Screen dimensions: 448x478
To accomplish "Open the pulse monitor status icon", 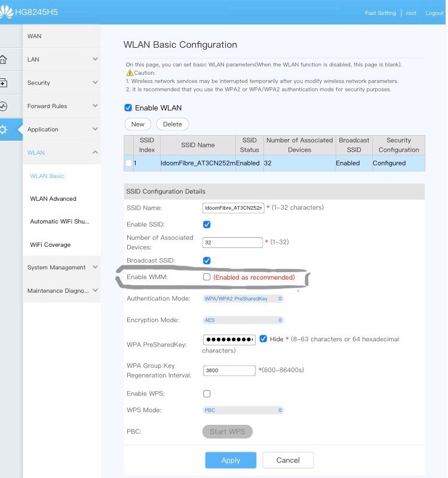I will [4, 106].
